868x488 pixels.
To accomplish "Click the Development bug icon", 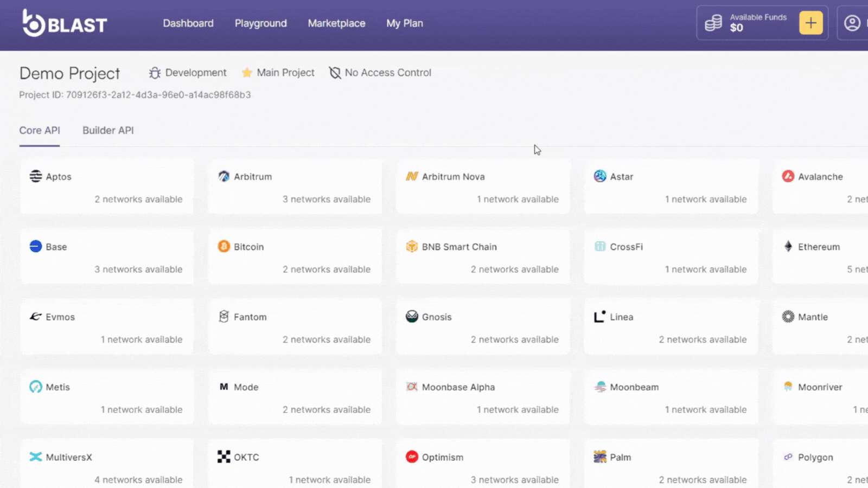I will (155, 73).
